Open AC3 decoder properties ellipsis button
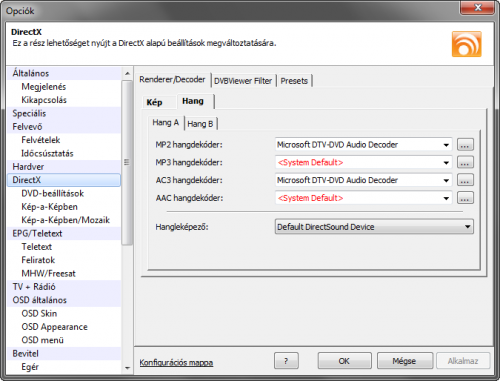Image resolution: width=500 pixels, height=381 pixels. tap(465, 180)
